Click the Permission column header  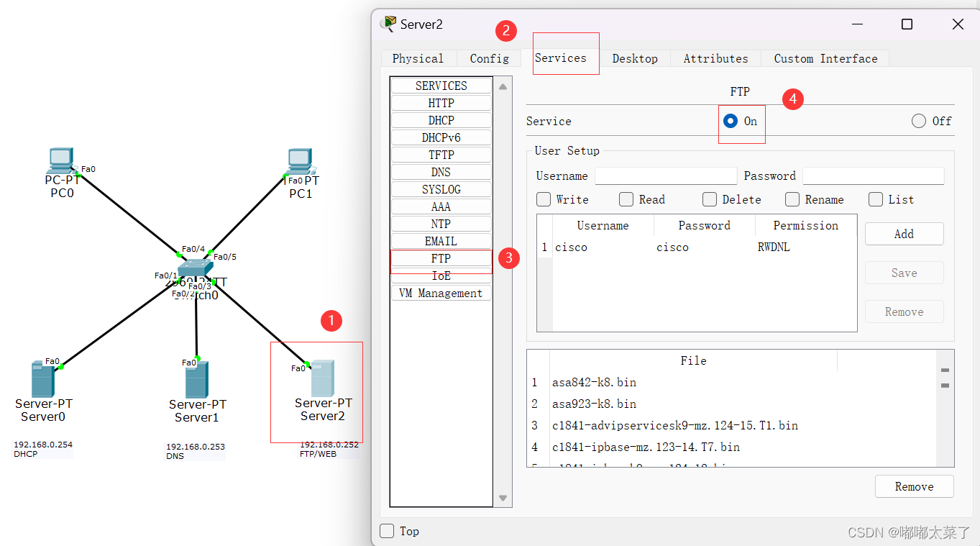(805, 225)
